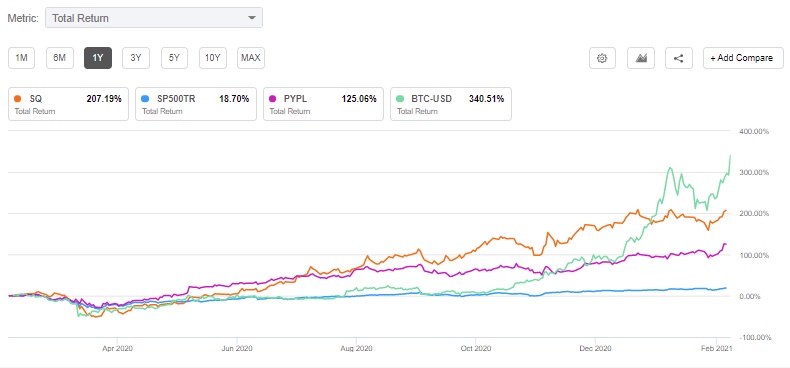Viewport: 790px width, 368px height.
Task: Select the 3Y time range
Action: pos(136,58)
